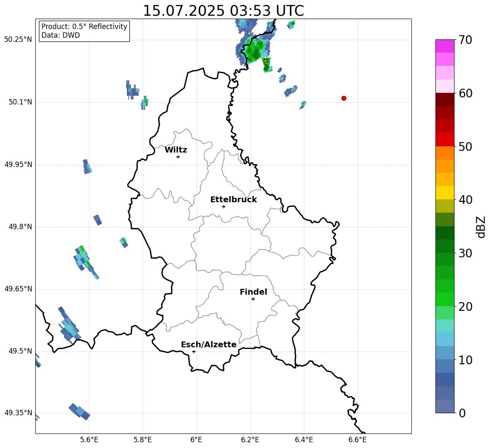The image size is (491, 448).
Task: Click the red dot marker on the map
Action: click(344, 98)
